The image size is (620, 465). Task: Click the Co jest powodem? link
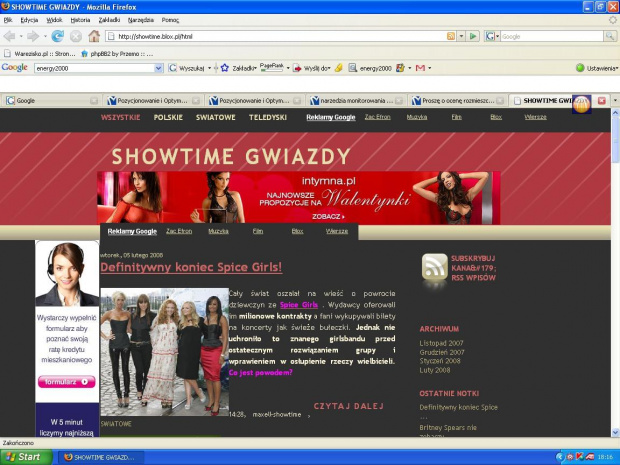(x=261, y=372)
